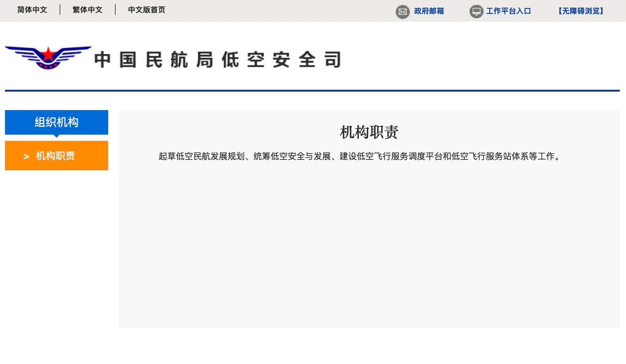
Task: Click the arrow beside 机构职责 in sidebar
Action: click(26, 156)
